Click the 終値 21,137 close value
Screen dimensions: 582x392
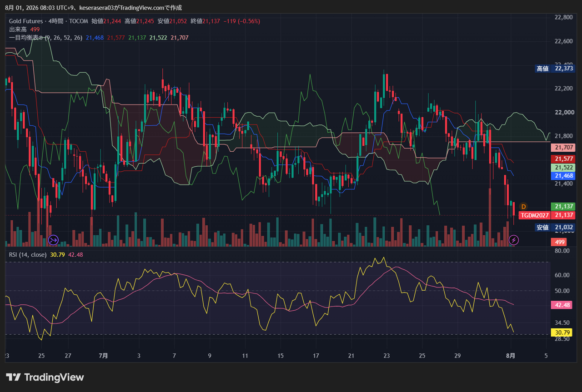click(206, 21)
